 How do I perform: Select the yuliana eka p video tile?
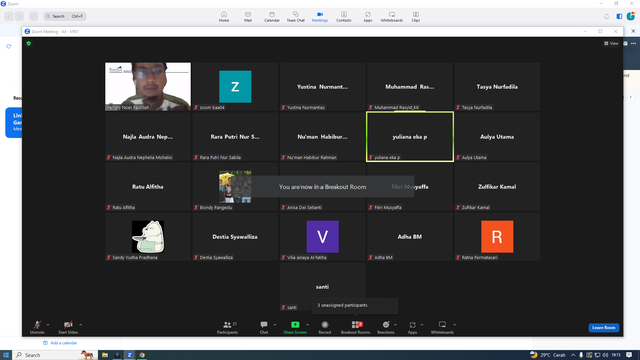(x=410, y=137)
